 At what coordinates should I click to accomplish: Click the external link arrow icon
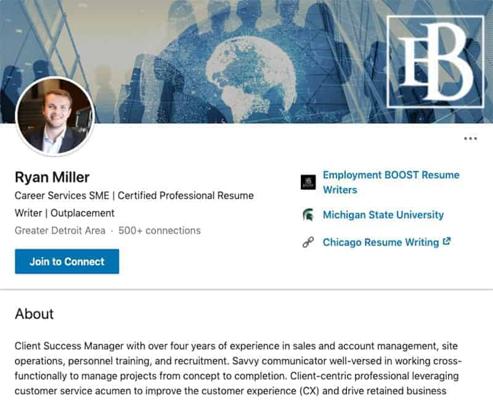click(447, 241)
